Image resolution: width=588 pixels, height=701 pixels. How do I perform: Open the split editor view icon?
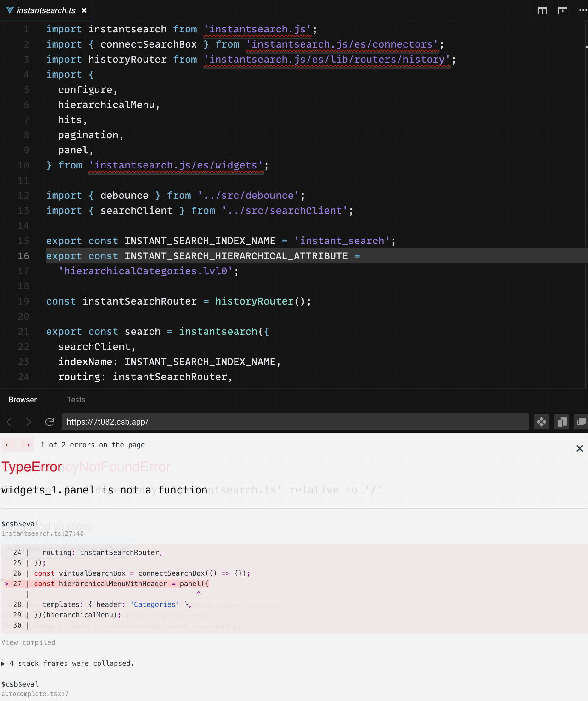tap(543, 11)
